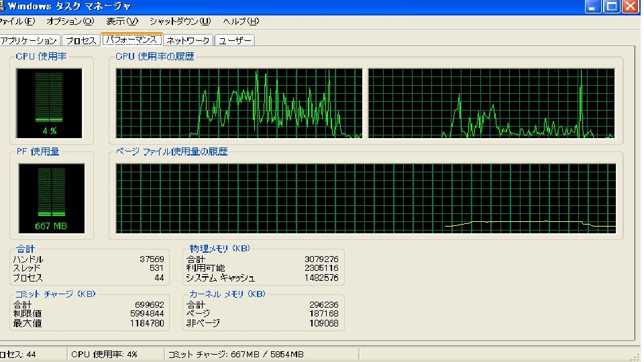Click the CPU 使用率 gauge showing 4 %
Screen dimensions: 644x362
pos(49,103)
